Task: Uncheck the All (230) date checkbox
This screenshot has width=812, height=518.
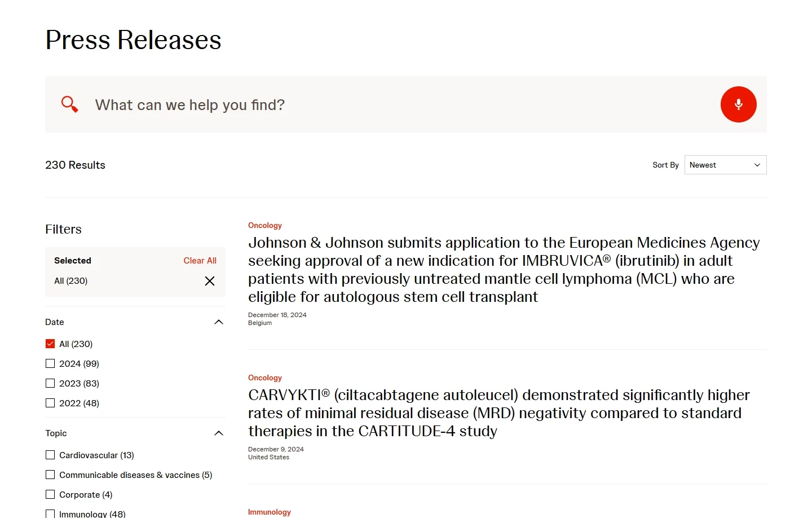Action: coord(50,343)
